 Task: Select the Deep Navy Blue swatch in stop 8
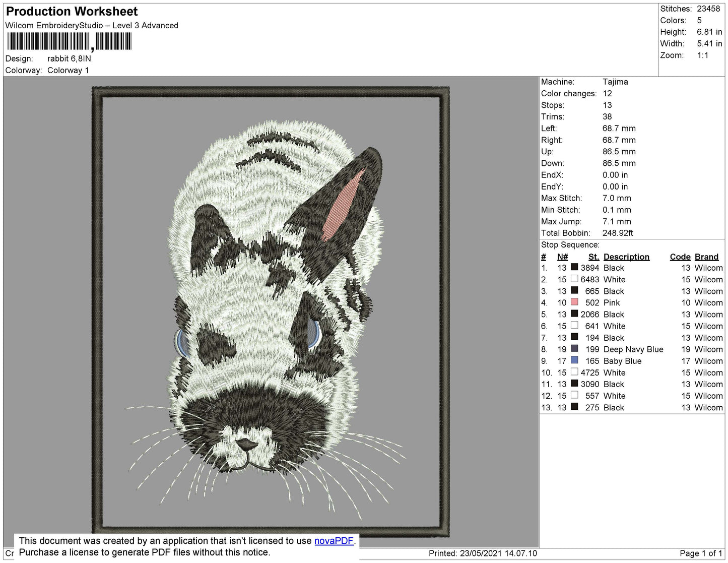(x=574, y=348)
